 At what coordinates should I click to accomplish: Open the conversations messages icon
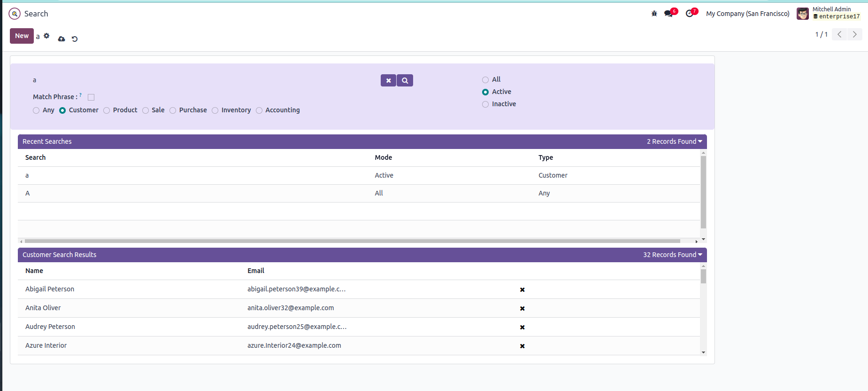[669, 14]
